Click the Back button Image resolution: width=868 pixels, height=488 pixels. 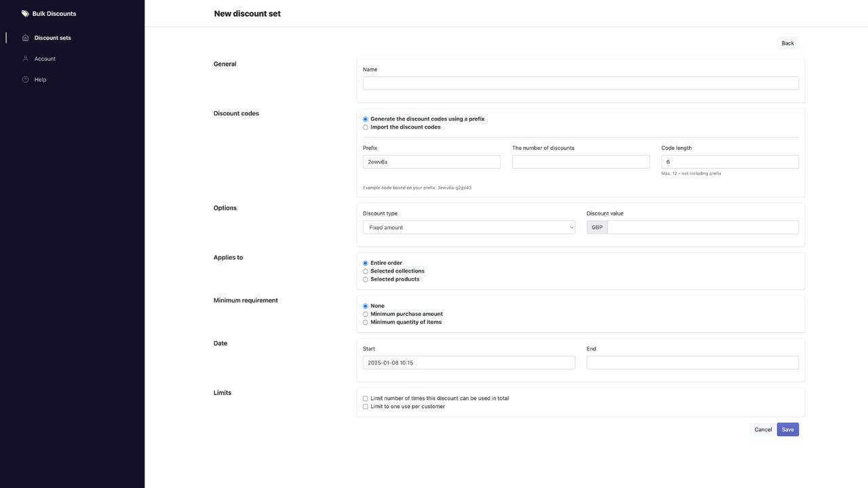click(787, 43)
